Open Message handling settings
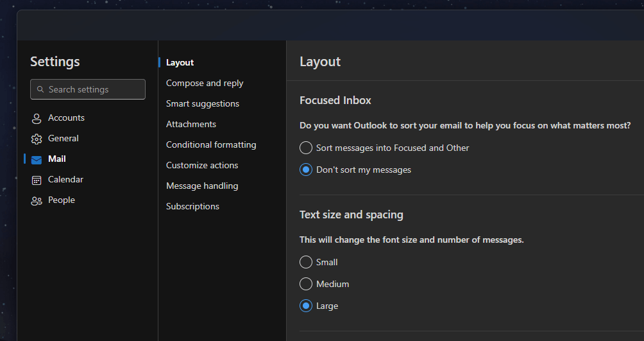644x341 pixels. [202, 186]
